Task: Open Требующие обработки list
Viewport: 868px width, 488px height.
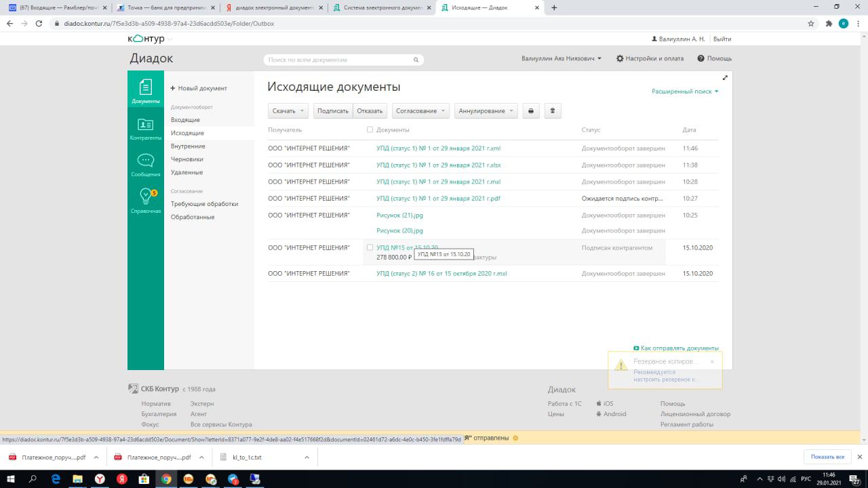Action: click(204, 204)
